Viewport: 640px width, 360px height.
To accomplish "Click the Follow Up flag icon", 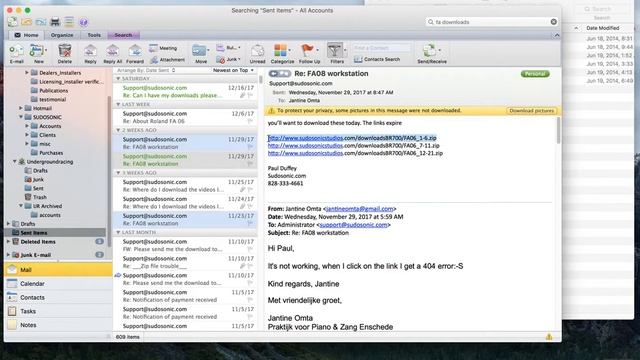I will (x=307, y=51).
